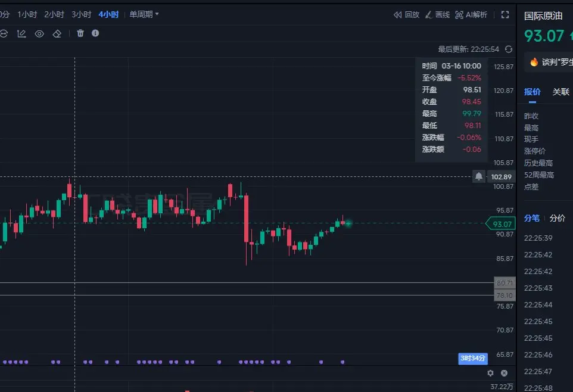Click the 历史最高 row label
573x392 pixels.
pos(538,163)
